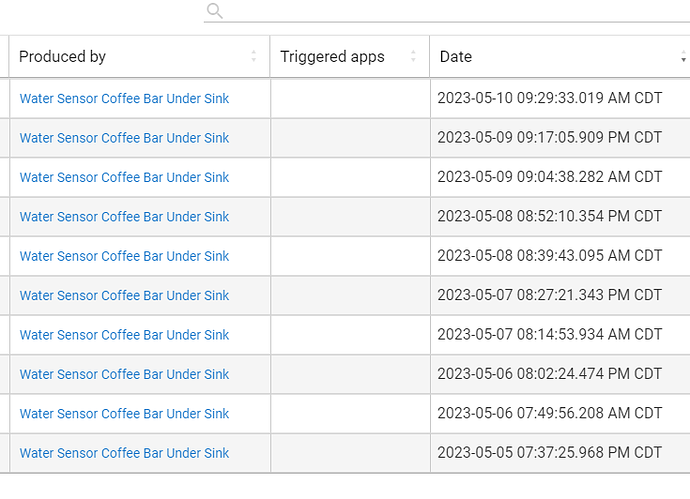Image resolution: width=690 pixels, height=499 pixels.
Task: Click the Produced by sort arrows icon
Action: pyautogui.click(x=254, y=57)
